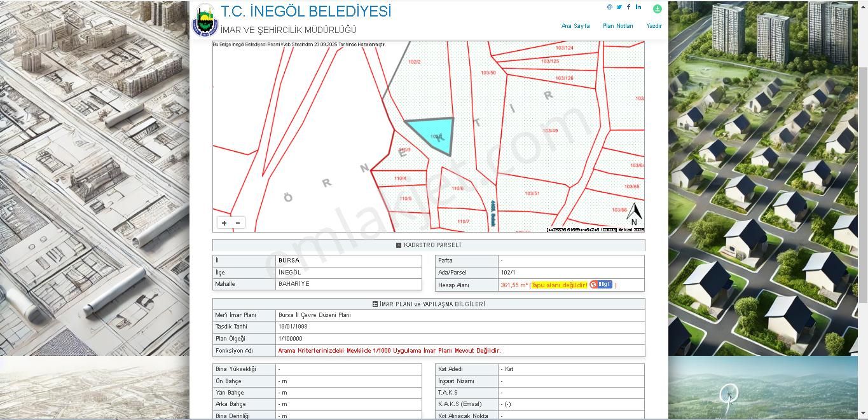Screen dimensions: 868x420
Task: Click parcel 103/49 on the map
Action: point(550,131)
